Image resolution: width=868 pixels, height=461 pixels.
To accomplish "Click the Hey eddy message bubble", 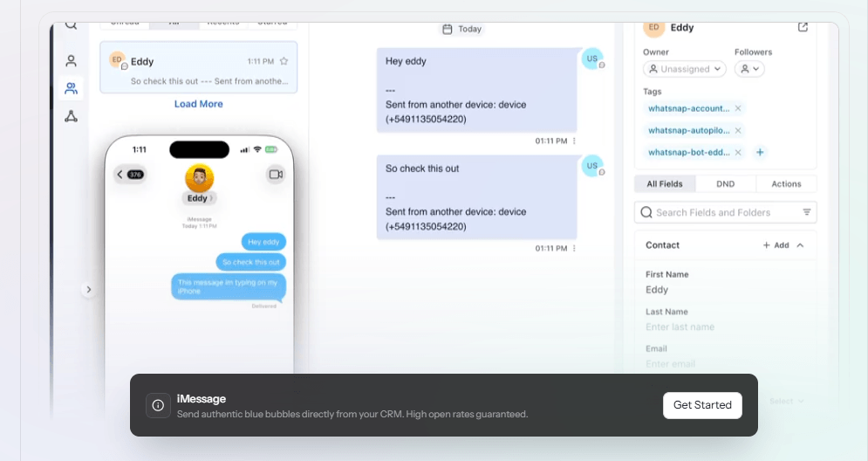I will click(x=476, y=90).
